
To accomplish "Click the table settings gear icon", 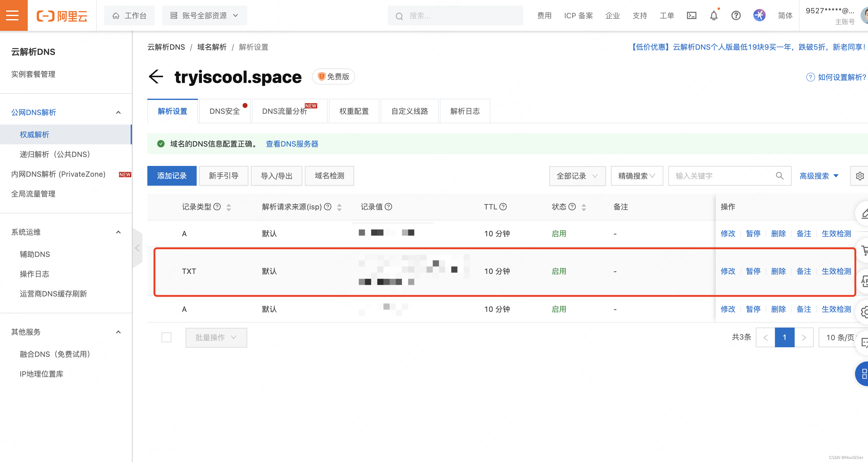I will [x=860, y=176].
